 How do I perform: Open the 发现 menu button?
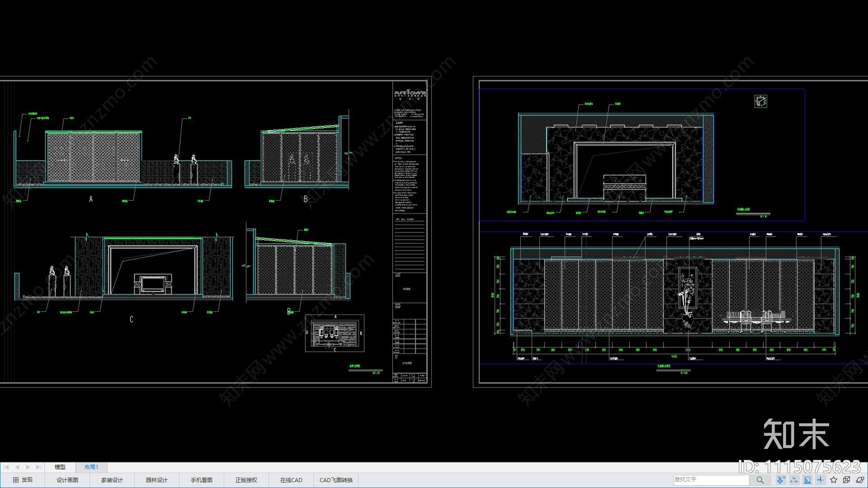point(23,480)
